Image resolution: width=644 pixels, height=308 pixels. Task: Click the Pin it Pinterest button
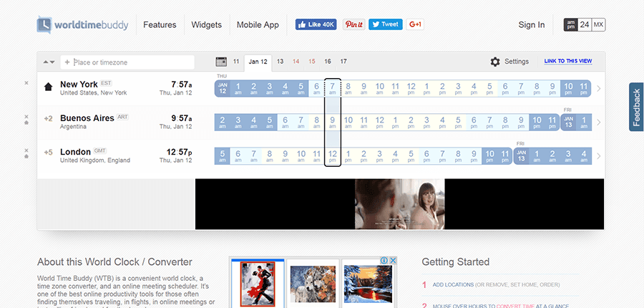[353, 24]
